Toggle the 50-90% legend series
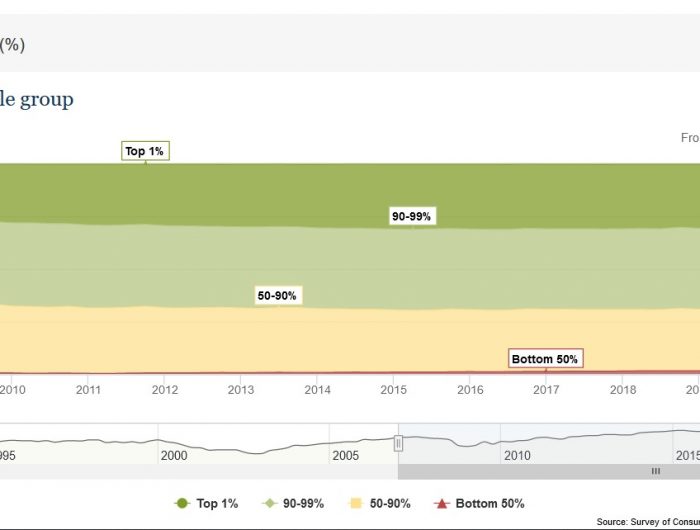700x530 pixels. (389, 504)
